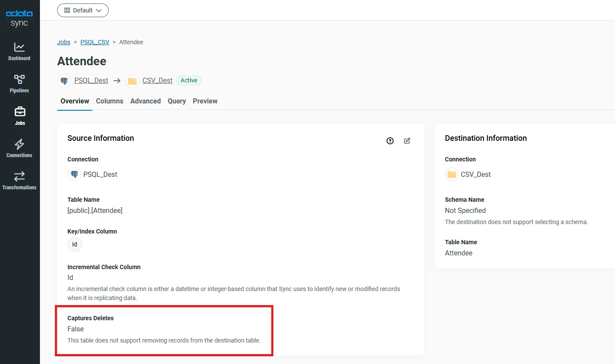615x364 pixels.
Task: Click the Attendee page heading
Action: pyautogui.click(x=82, y=61)
